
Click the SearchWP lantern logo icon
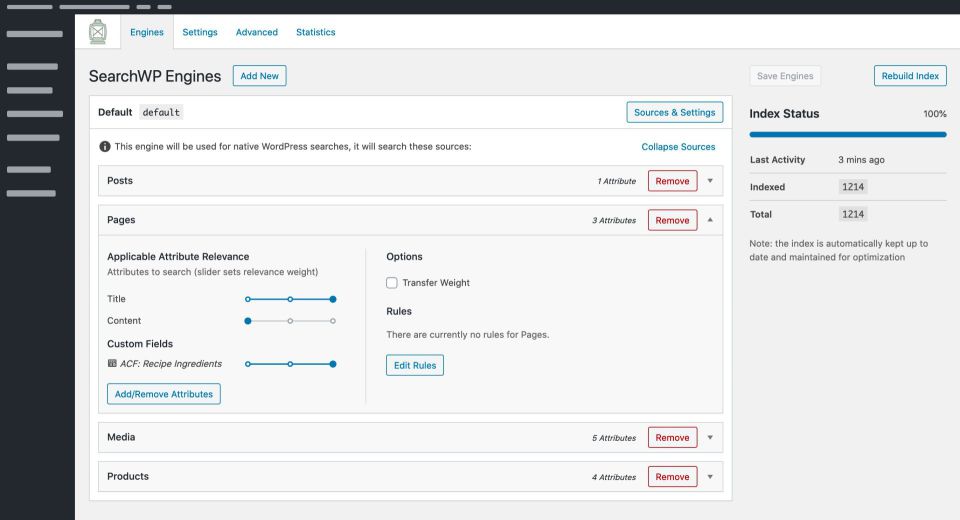97,32
